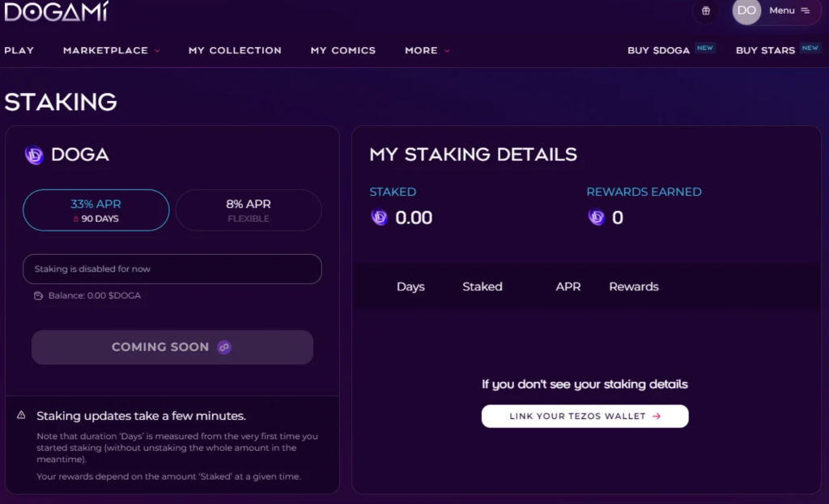Click 'If you don't see your staking details'
This screenshot has height=504, width=829.
[x=585, y=384]
